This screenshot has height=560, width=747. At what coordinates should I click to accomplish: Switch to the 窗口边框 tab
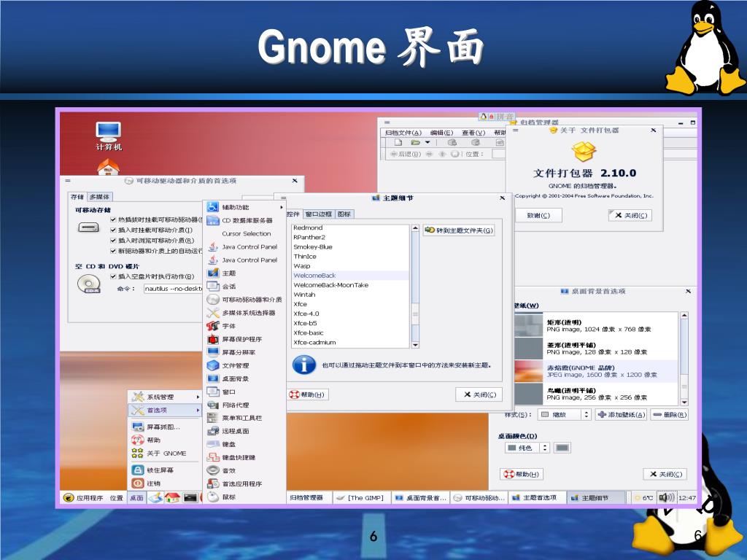tap(318, 214)
